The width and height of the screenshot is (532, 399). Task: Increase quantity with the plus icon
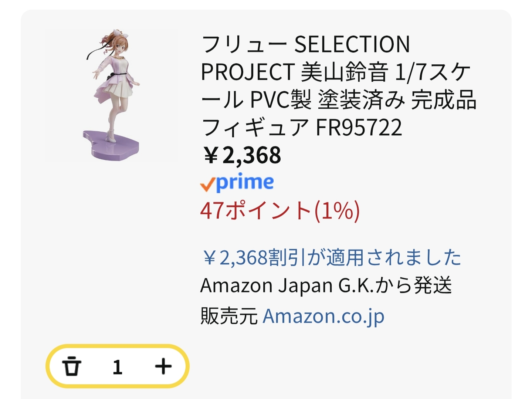coord(163,366)
